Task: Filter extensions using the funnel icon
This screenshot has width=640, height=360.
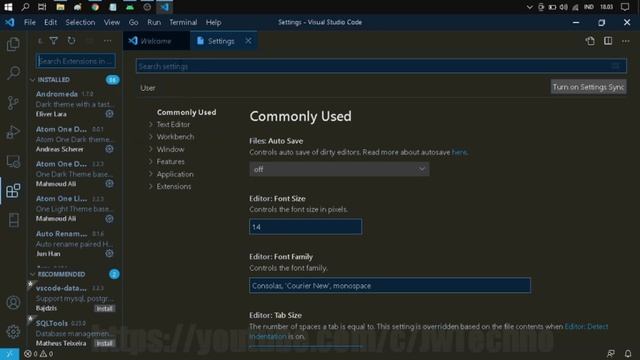Action: point(53,40)
